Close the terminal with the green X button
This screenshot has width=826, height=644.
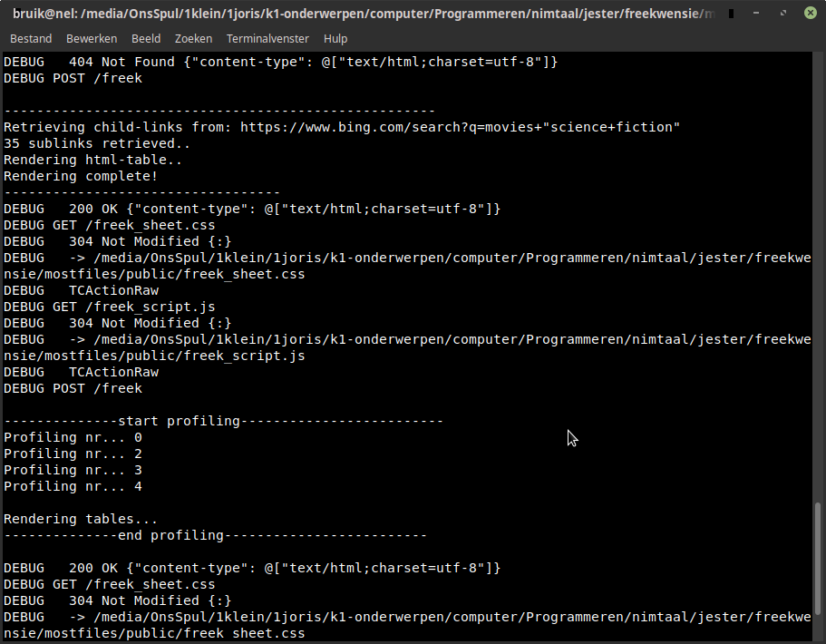click(x=811, y=14)
